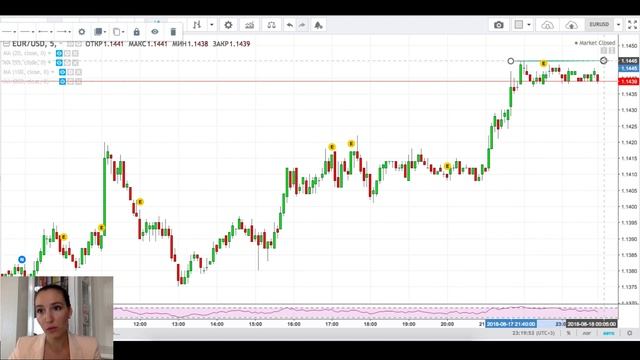Take a chart snapshot with camera icon

[x=499, y=25]
